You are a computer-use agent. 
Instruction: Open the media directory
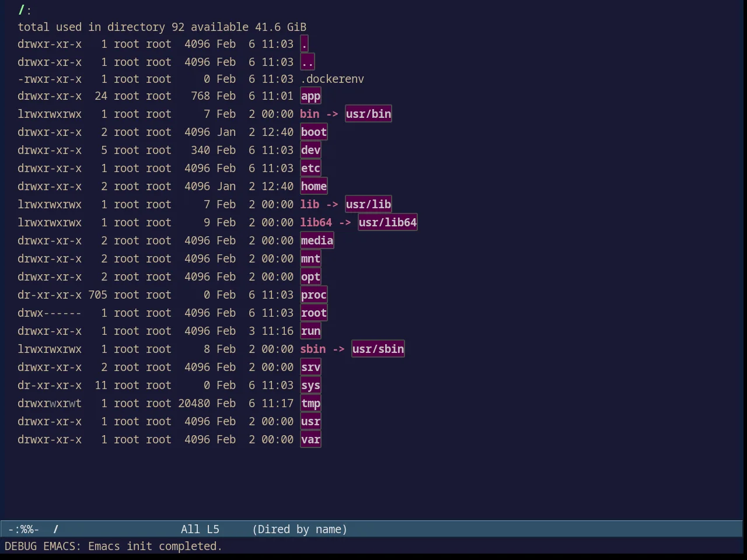click(317, 240)
